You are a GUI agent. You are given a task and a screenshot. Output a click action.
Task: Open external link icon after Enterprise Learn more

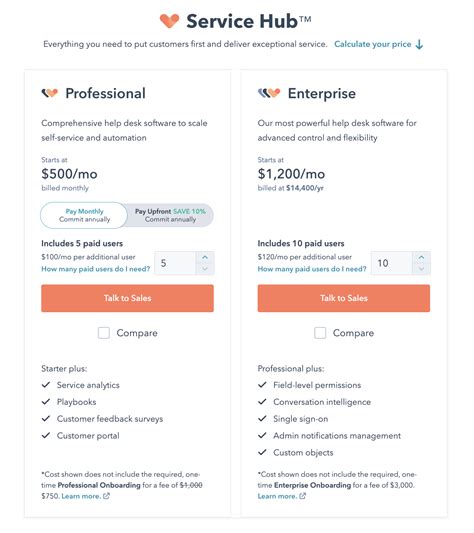tap(302, 496)
